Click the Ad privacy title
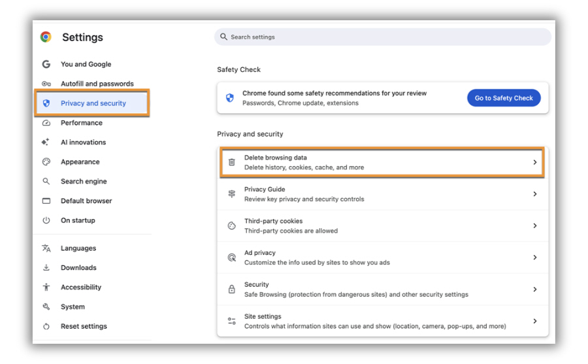Viewport: 588px width, 364px height. click(x=260, y=253)
